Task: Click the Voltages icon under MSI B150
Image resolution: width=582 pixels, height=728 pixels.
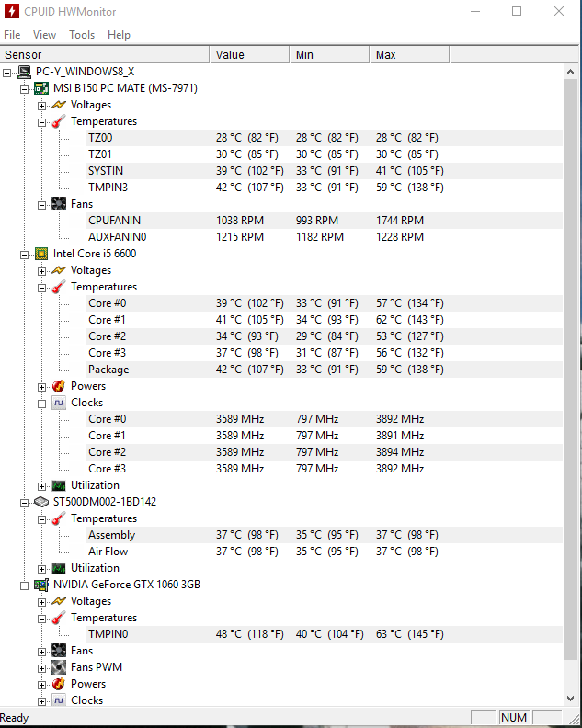Action: (x=59, y=105)
